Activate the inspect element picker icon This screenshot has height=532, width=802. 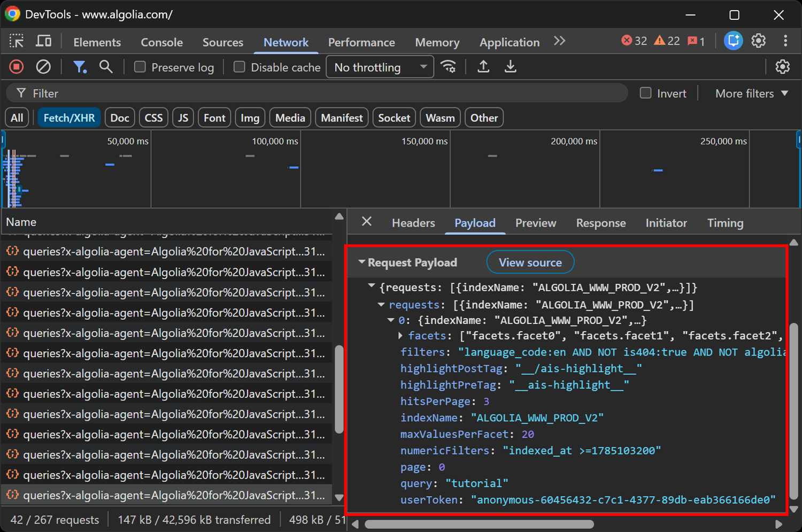17,41
